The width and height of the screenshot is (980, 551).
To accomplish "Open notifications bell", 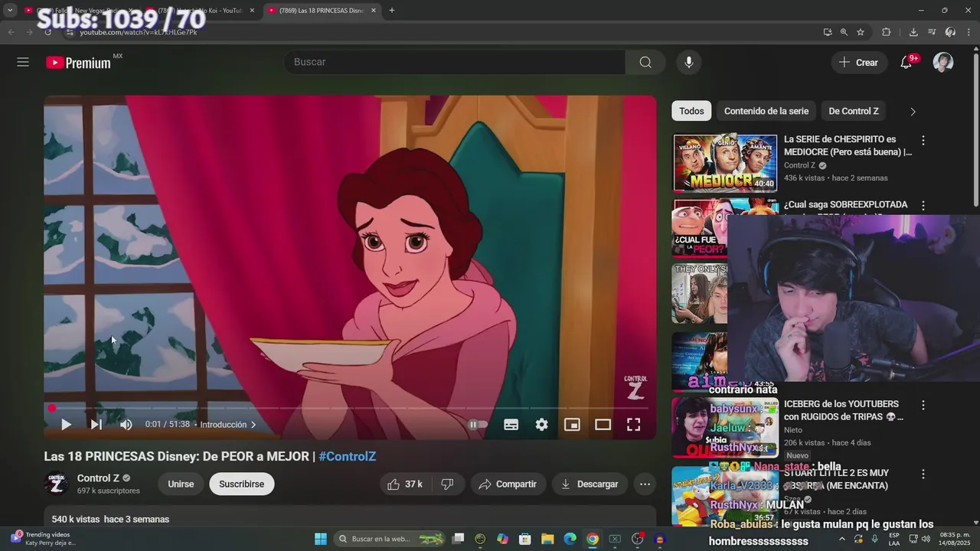I will (x=906, y=63).
